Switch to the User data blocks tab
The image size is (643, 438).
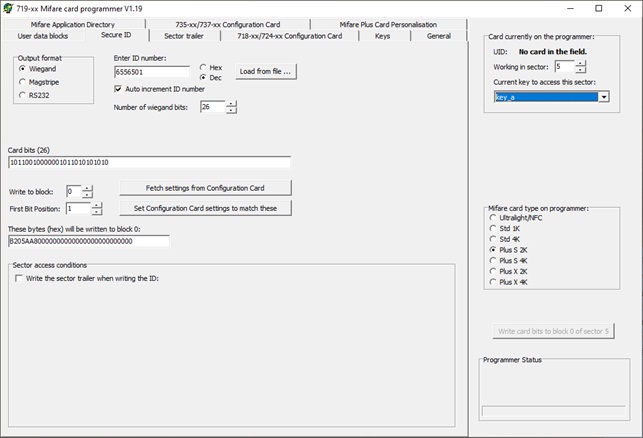[43, 36]
